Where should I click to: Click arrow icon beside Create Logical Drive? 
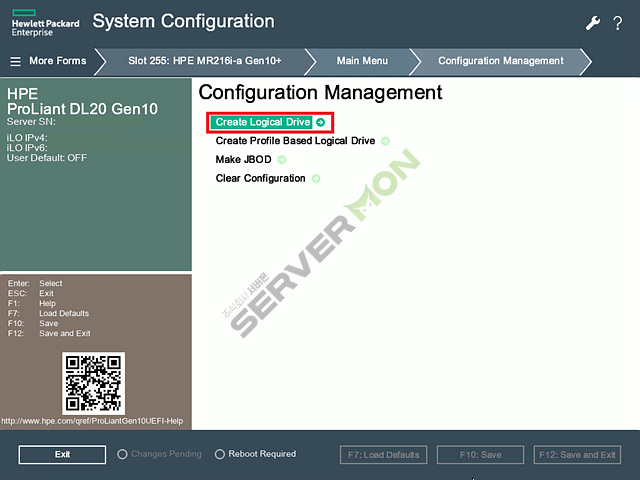(321, 122)
